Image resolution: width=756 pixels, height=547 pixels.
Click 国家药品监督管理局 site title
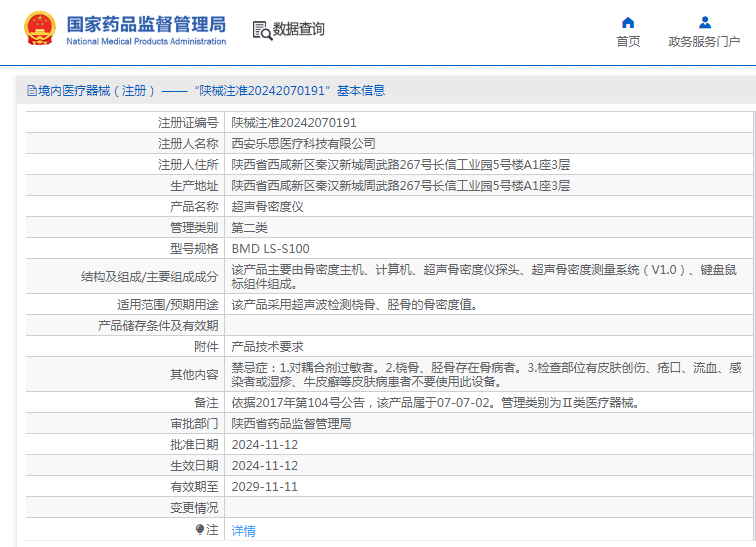click(x=146, y=24)
